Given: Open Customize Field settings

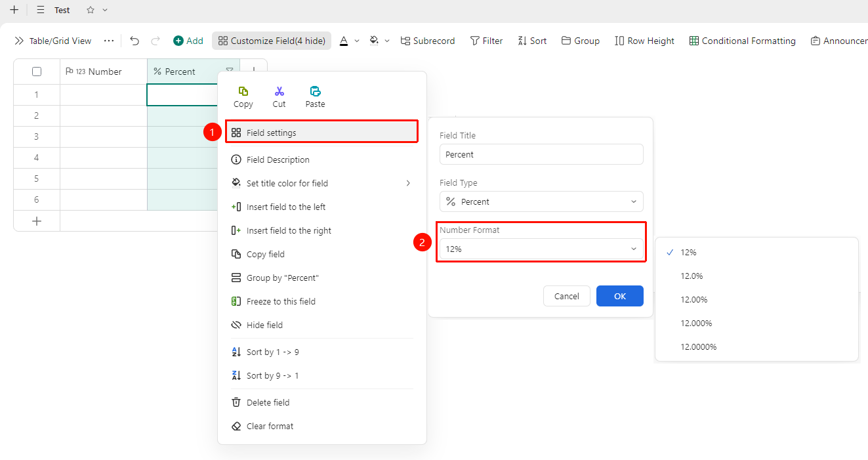Looking at the screenshot, I should 272,41.
